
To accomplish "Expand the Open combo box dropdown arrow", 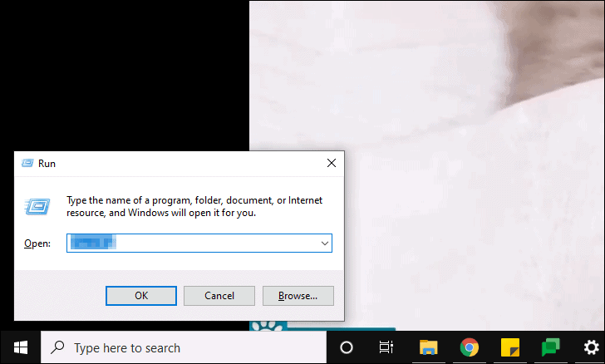I will pos(325,243).
